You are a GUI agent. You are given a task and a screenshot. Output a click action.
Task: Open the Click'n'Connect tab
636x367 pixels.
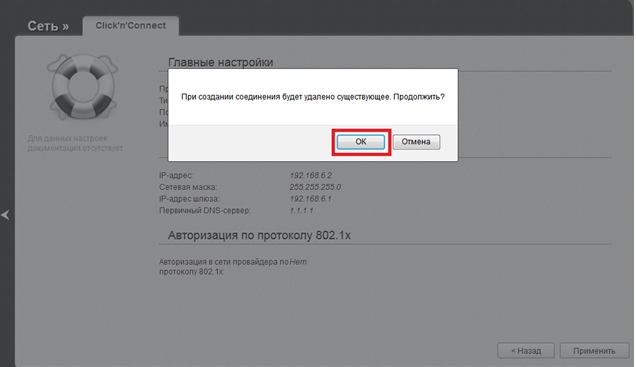click(x=131, y=26)
